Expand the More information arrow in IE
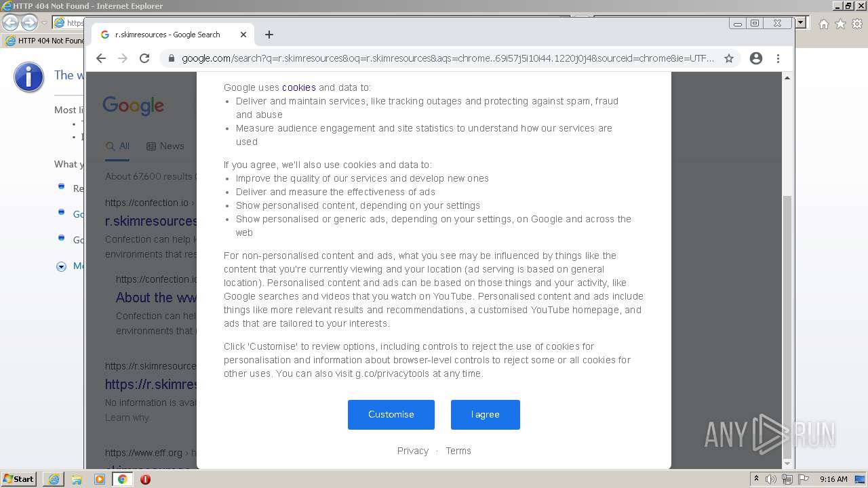Screen dimensions: 868x488 [61, 266]
